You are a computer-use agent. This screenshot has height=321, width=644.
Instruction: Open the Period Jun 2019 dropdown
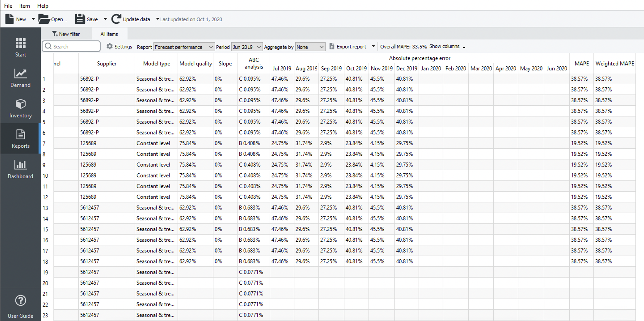pos(247,47)
